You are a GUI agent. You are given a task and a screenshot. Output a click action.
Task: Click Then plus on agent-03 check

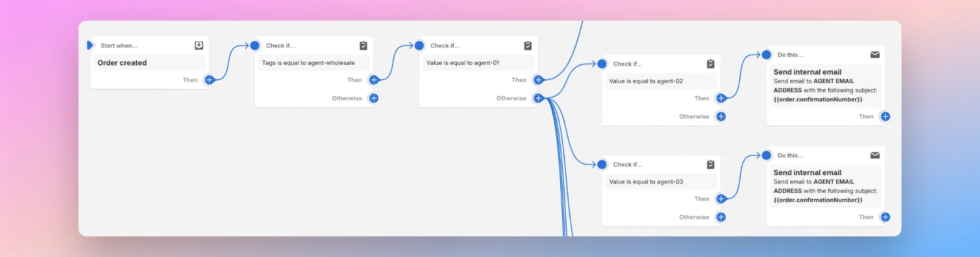coord(721,199)
